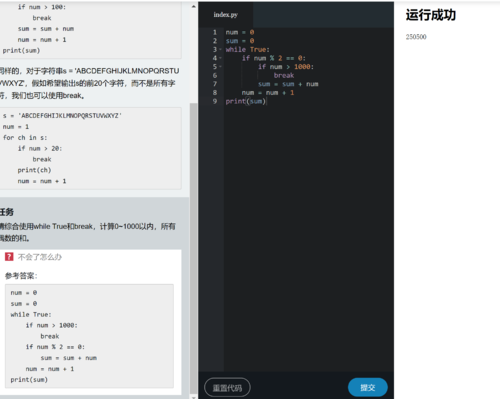The height and width of the screenshot is (399, 500).
Task: Click 'if num > 1000:' in reference answer
Action: [52, 325]
